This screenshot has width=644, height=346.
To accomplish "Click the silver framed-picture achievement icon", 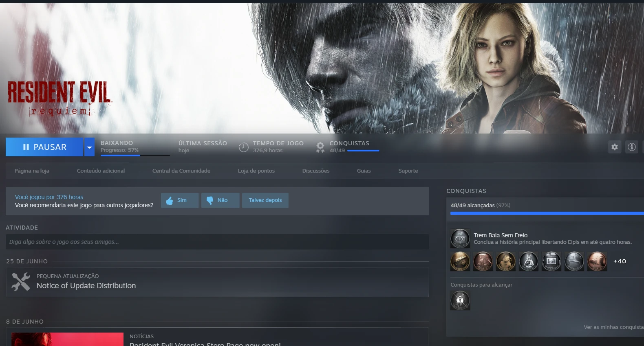I will click(x=551, y=261).
